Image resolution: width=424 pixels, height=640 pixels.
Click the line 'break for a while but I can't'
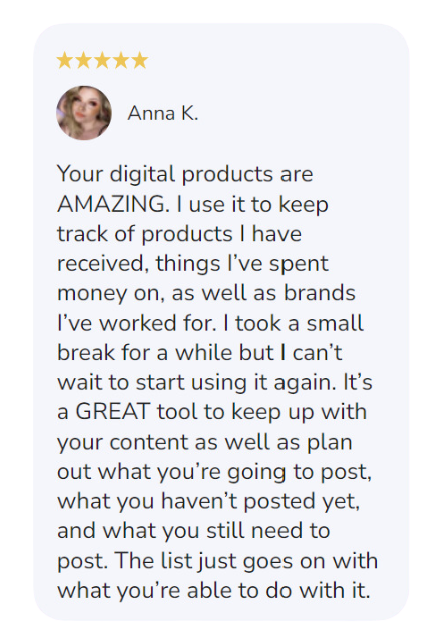(200, 353)
